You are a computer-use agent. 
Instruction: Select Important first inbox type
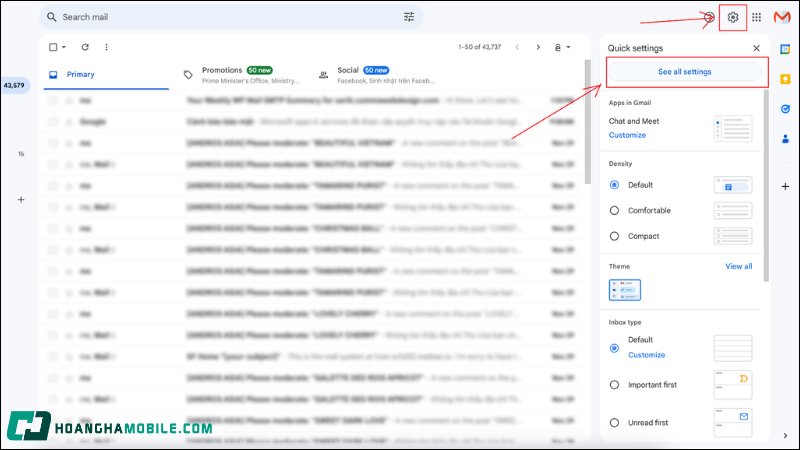point(614,385)
